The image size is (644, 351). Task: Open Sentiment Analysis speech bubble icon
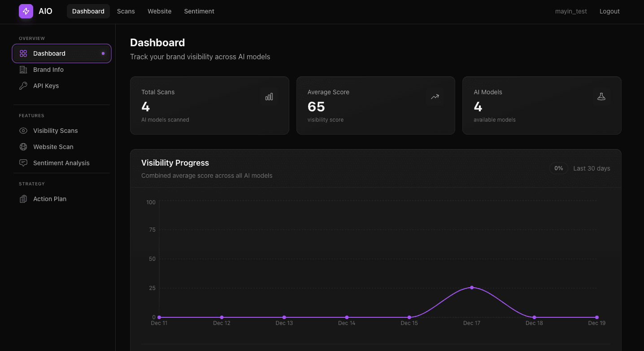tap(23, 162)
